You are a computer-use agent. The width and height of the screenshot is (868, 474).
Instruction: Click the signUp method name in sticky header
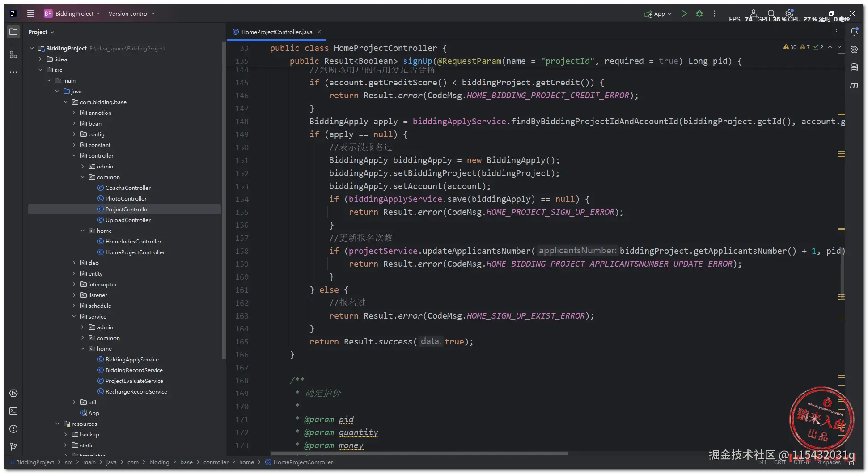418,61
